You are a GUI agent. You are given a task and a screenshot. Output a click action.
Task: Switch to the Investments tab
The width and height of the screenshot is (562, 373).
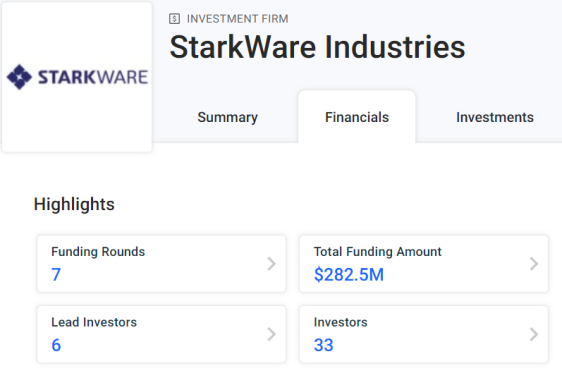tap(495, 117)
